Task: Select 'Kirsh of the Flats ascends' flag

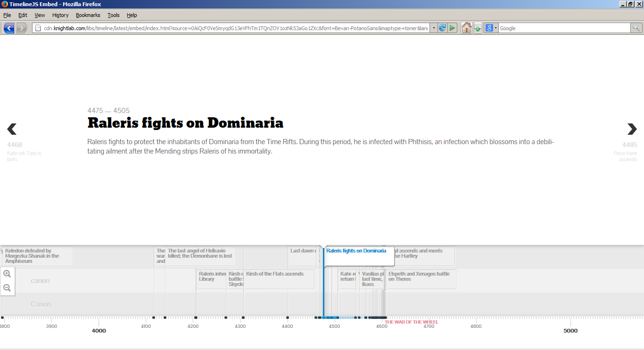Action: (279, 279)
